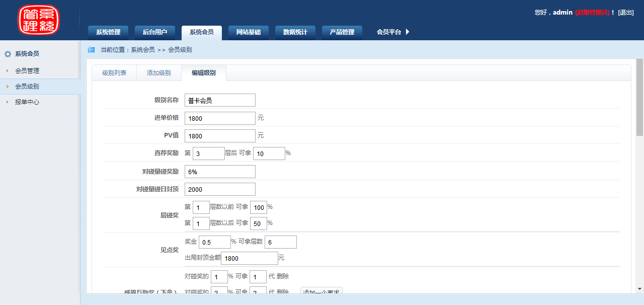Focus the 进单价格 input field
644x305 pixels.
point(220,118)
